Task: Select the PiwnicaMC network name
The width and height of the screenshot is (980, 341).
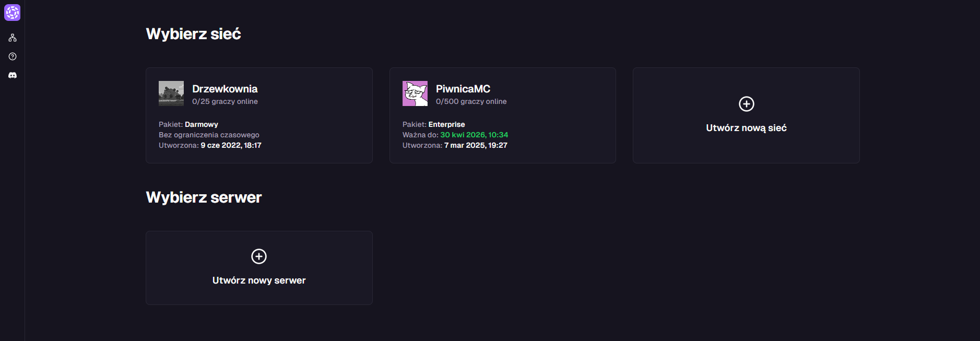Action: pos(463,89)
